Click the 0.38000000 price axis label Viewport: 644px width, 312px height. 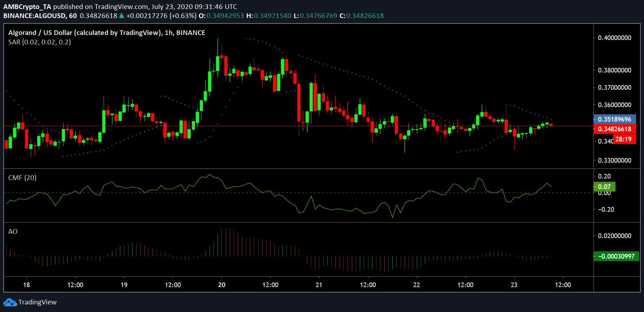pos(615,70)
